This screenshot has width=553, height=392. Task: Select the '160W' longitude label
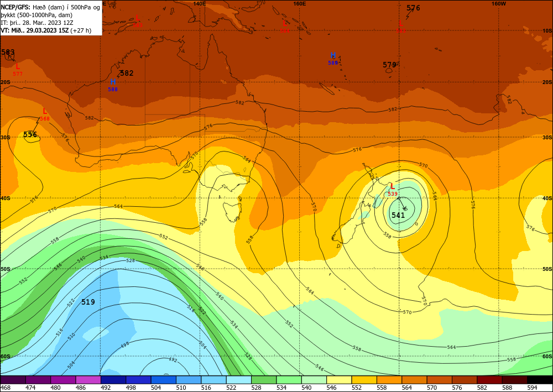tap(499, 3)
